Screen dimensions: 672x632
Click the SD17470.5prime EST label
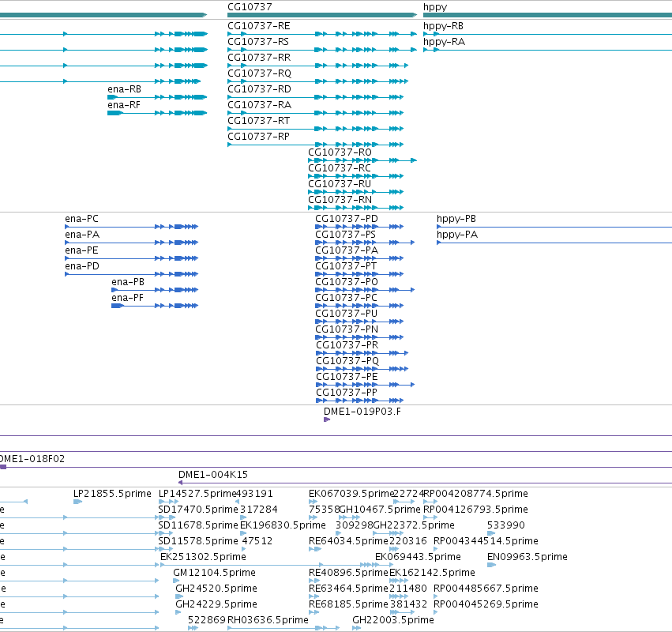pos(198,510)
